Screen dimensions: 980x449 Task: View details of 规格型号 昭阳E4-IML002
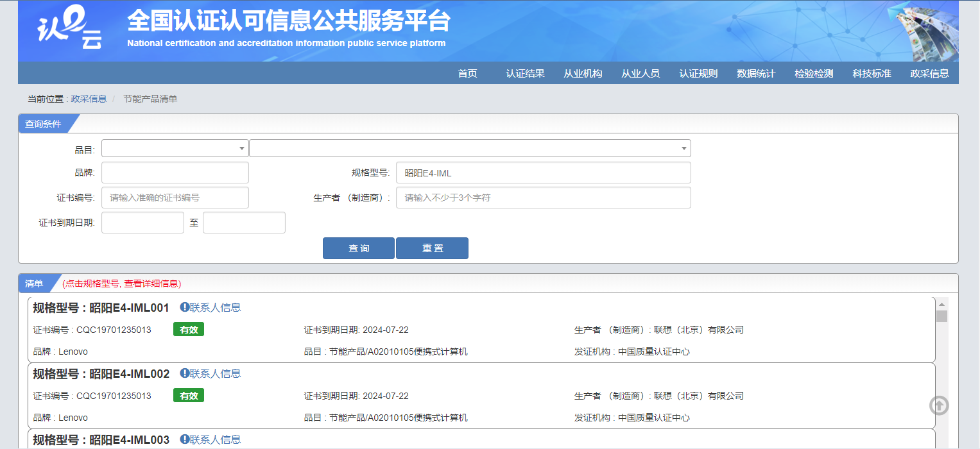(101, 374)
